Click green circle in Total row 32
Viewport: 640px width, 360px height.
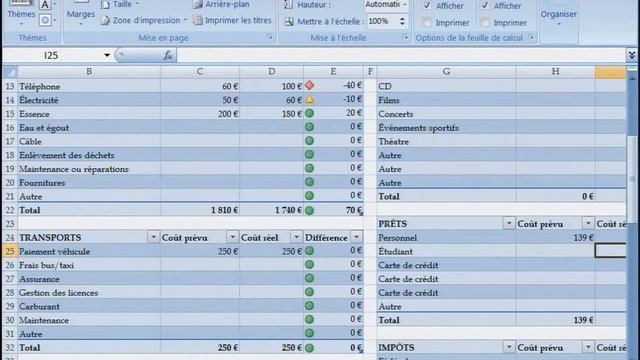coord(310,348)
